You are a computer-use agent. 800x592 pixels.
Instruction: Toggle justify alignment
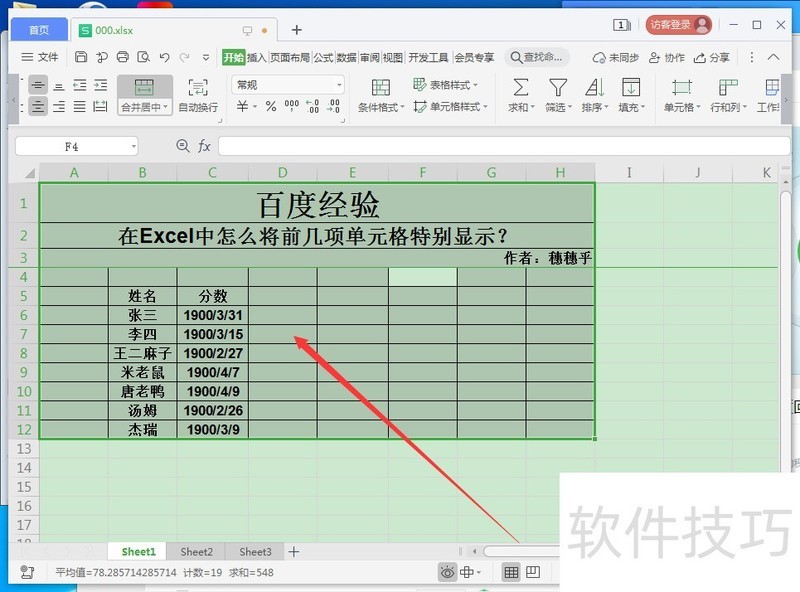click(80, 106)
